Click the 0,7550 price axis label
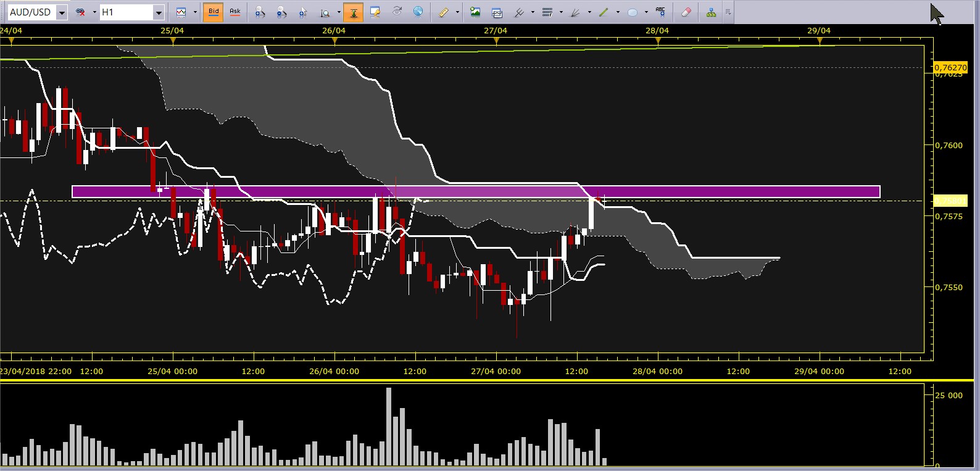 coord(949,287)
